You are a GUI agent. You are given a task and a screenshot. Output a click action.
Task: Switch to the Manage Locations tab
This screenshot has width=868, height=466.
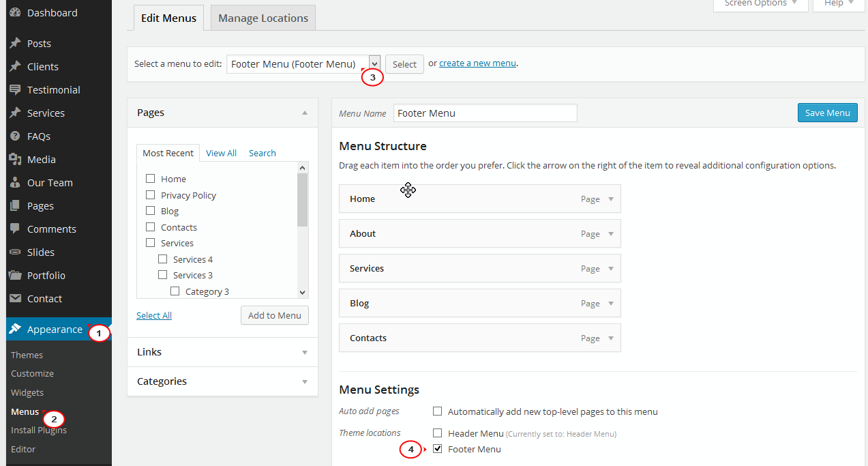[263, 18]
